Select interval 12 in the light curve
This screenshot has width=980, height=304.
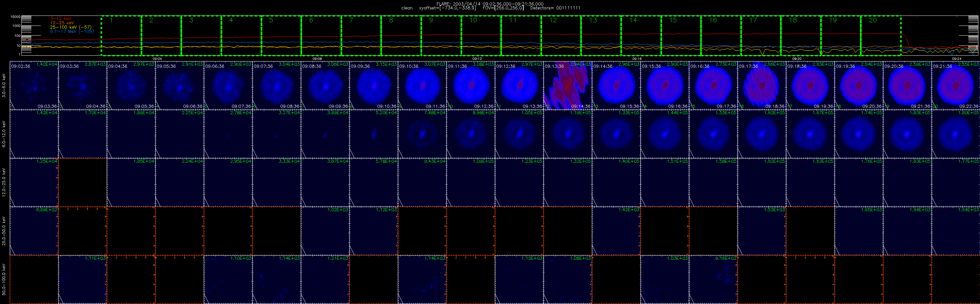point(561,35)
